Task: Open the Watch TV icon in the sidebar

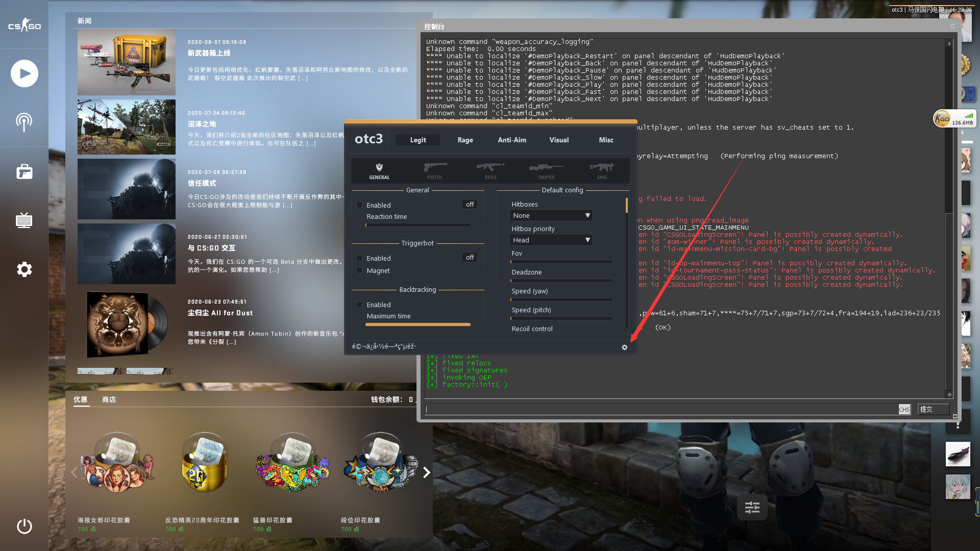Action: (24, 220)
